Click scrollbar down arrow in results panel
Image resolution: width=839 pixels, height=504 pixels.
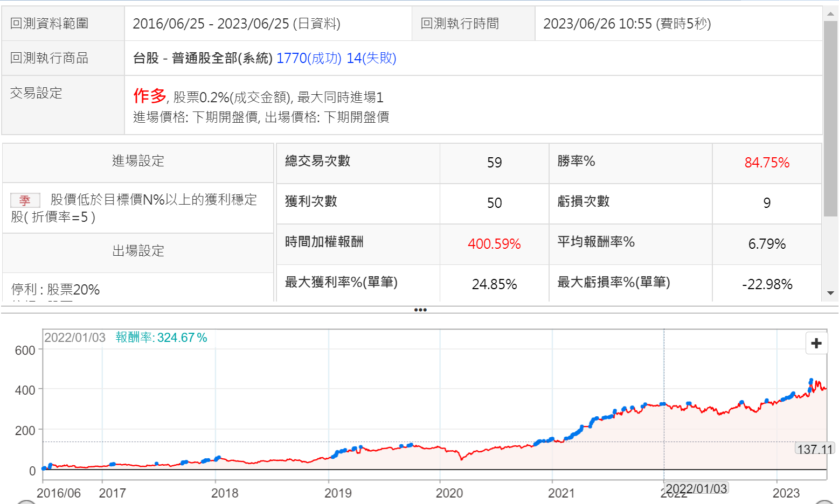830,293
